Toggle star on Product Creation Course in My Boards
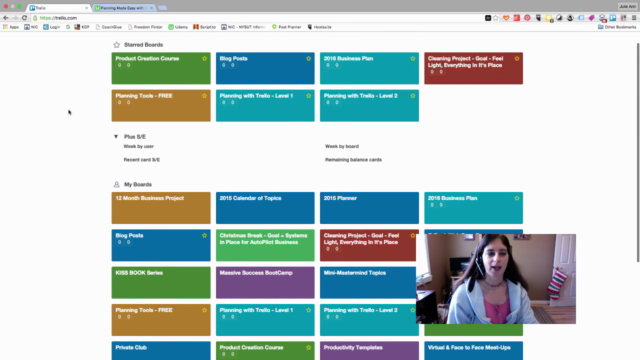Image resolution: width=640 pixels, height=360 pixels. click(x=309, y=347)
